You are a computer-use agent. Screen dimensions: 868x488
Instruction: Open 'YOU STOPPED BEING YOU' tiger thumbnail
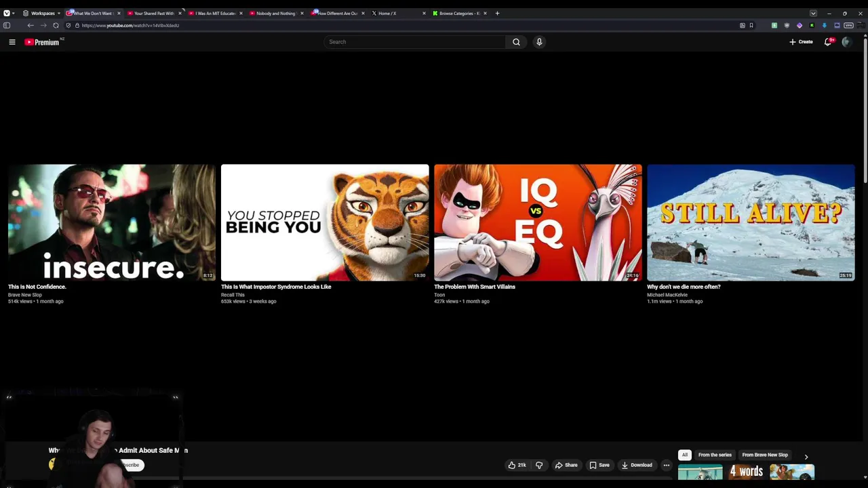point(325,222)
